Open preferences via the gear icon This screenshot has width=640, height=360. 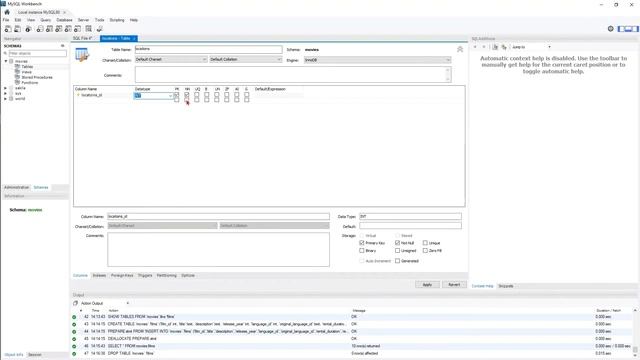[x=611, y=29]
